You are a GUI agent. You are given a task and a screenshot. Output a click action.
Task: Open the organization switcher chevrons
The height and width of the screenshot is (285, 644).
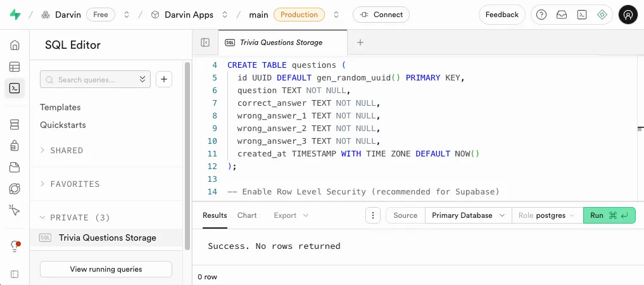tap(127, 15)
